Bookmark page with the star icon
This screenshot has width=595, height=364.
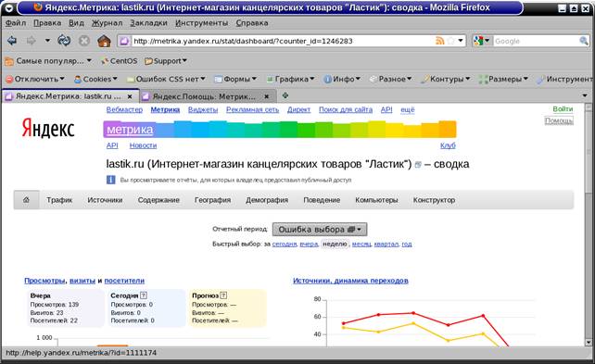(x=450, y=41)
